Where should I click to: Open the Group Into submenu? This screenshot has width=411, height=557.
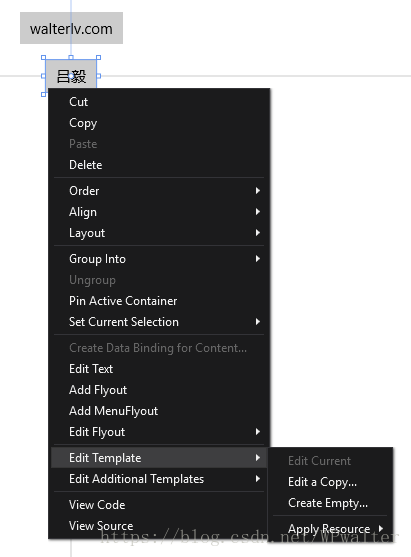pos(159,259)
